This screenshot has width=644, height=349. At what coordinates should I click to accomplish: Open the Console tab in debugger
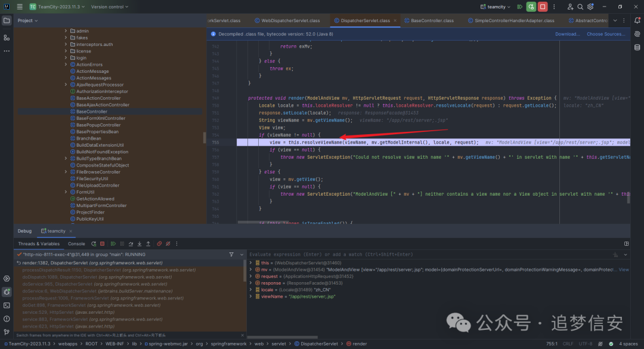[76, 243]
